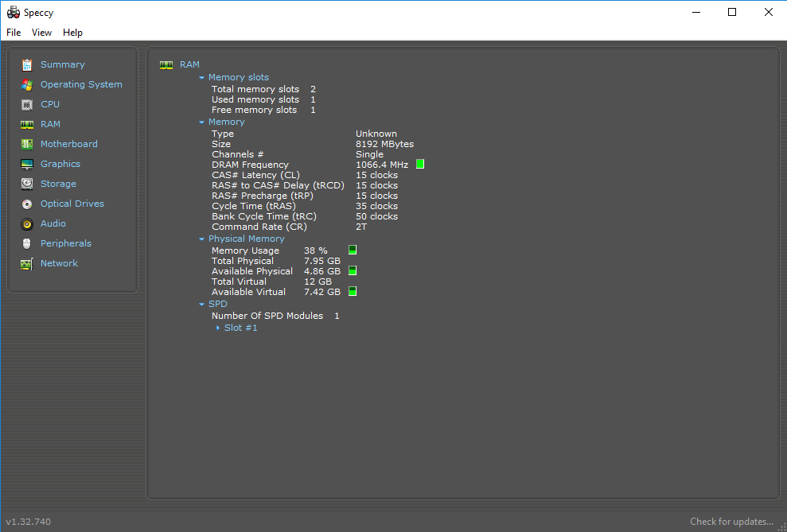
Task: Collapse the Memory slots section
Action: (202, 78)
